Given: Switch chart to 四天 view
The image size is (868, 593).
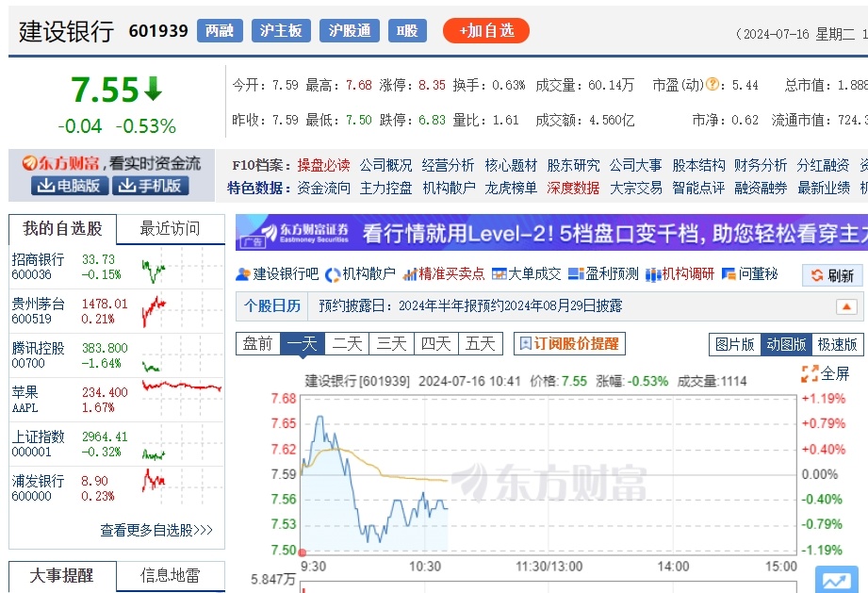Looking at the screenshot, I should click(435, 344).
